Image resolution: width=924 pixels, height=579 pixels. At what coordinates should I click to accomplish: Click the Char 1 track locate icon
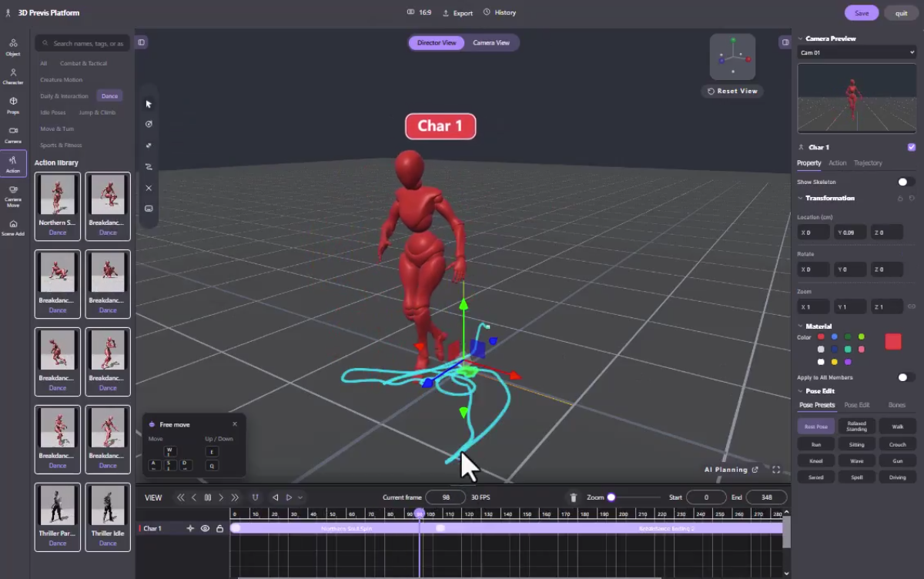tap(190, 528)
